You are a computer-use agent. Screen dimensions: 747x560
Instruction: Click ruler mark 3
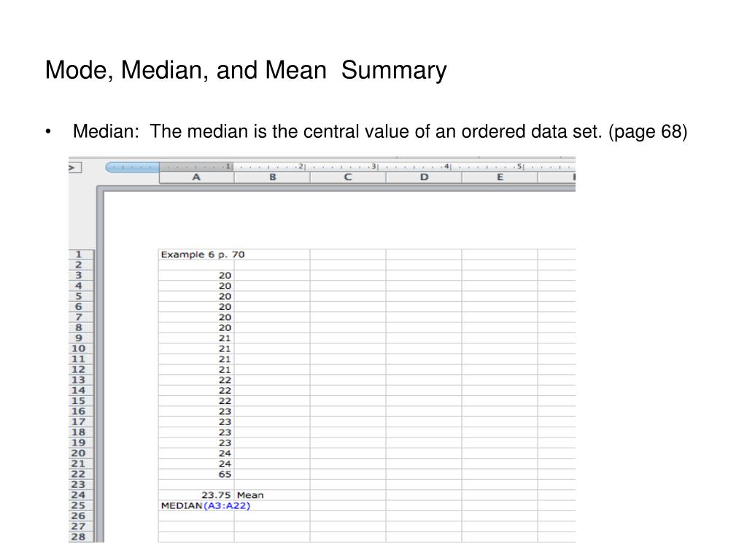coord(374,167)
